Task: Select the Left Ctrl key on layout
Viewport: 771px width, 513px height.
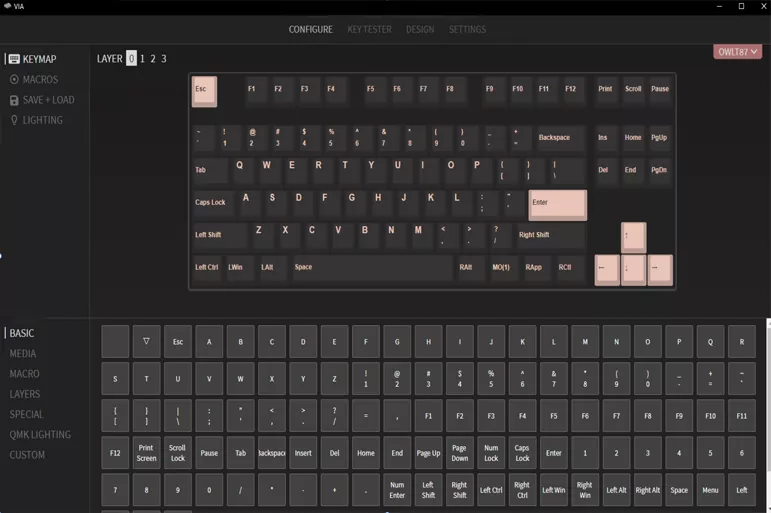Action: click(207, 269)
